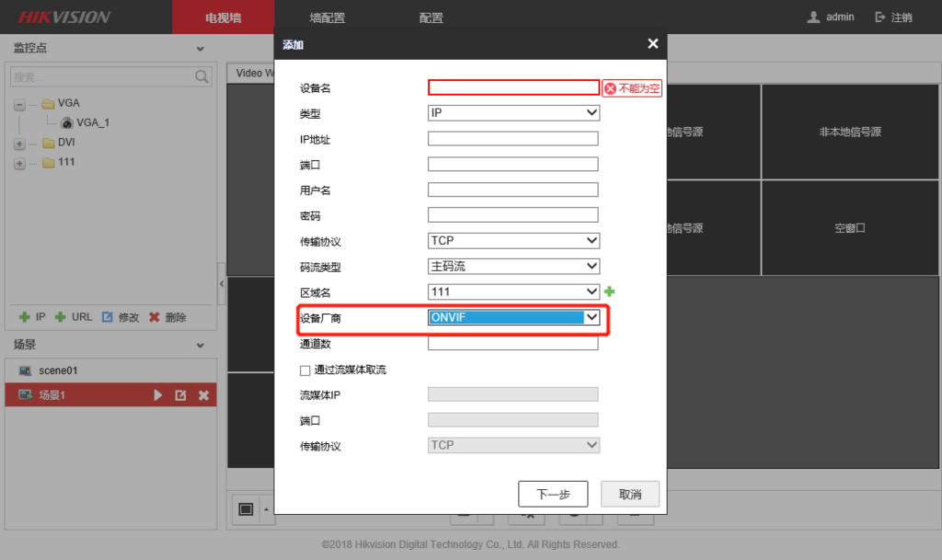This screenshot has width=942, height=560.
Task: Play the 场景1 scene
Action: (x=156, y=394)
